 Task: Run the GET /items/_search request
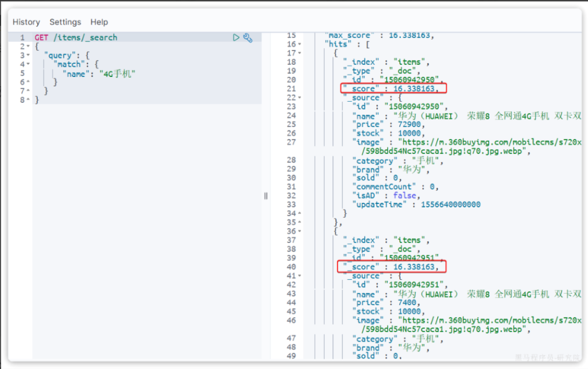236,37
